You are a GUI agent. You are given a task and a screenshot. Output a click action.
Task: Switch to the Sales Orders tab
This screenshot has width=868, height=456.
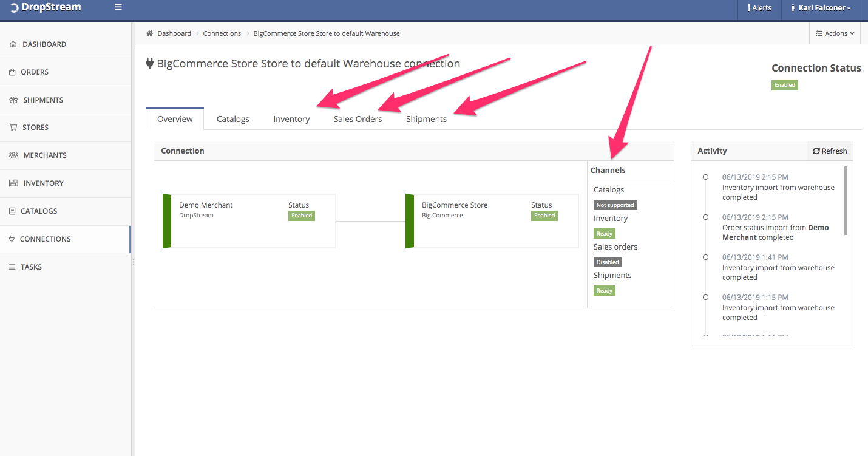coord(358,119)
